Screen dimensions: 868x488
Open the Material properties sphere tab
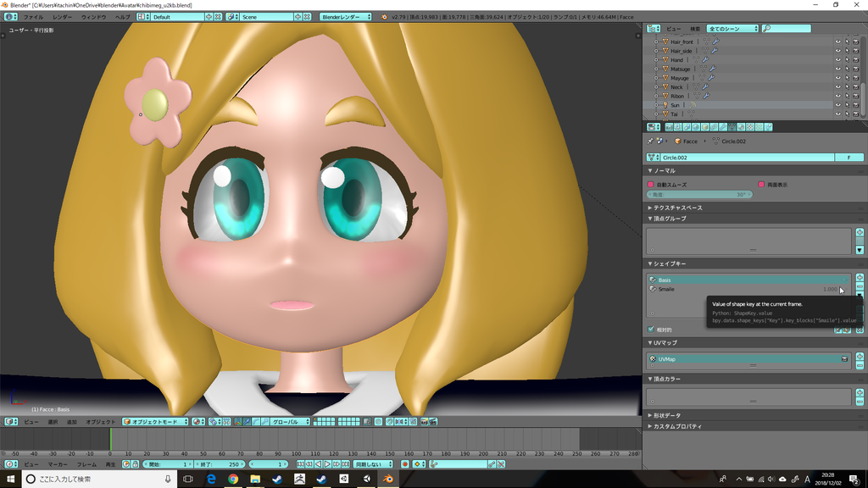741,127
